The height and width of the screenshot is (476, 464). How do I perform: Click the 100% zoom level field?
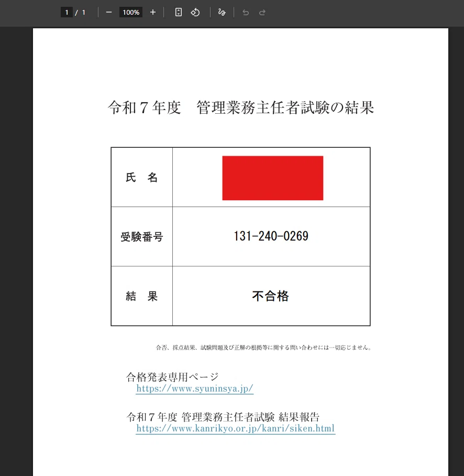131,13
